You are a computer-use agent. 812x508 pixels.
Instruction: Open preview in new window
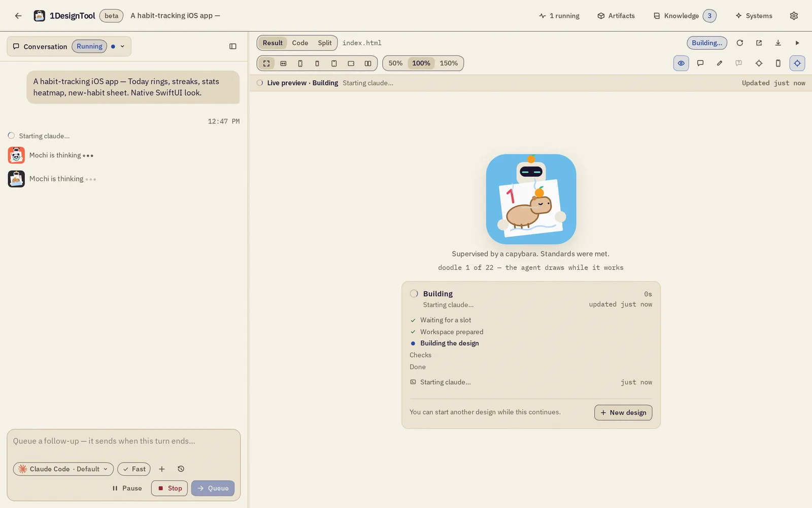[759, 43]
